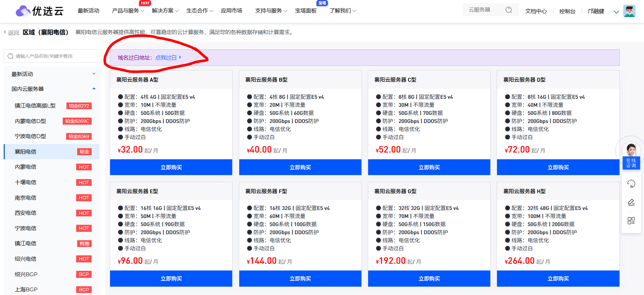Click the back arrow 返回 icon

click(x=5, y=32)
